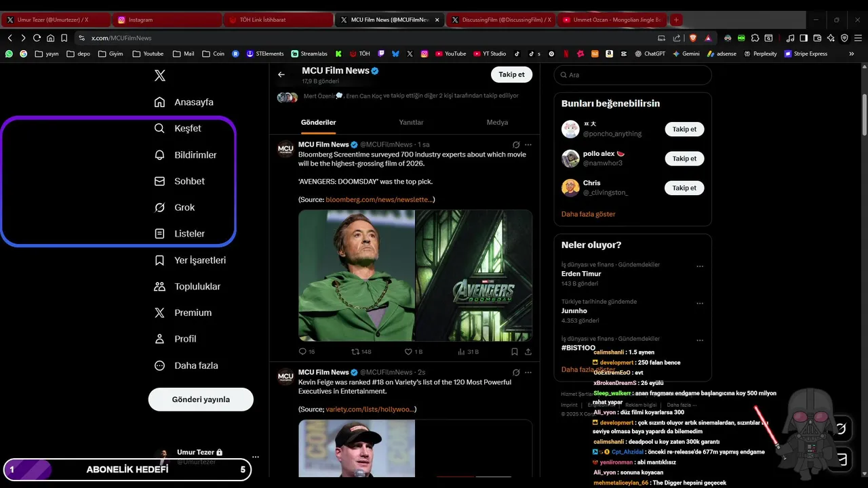Open Anasayfa home in X sidebar
This screenshot has height=488, width=868.
(x=184, y=102)
